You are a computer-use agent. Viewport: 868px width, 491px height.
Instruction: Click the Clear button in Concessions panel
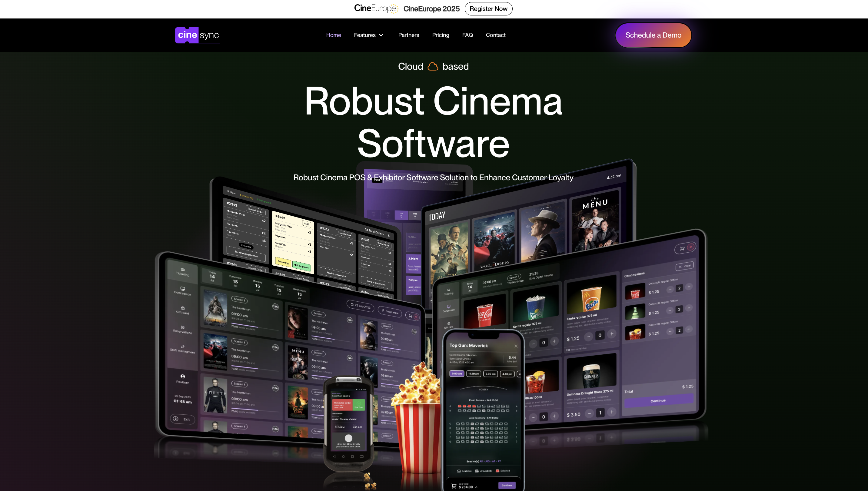(684, 267)
